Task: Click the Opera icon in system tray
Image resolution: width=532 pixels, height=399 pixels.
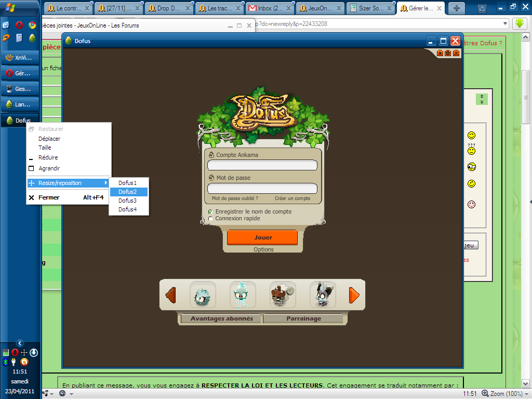Action: (x=15, y=353)
